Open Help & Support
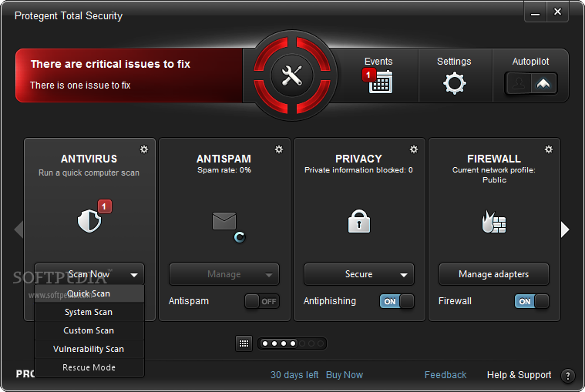The height and width of the screenshot is (392, 585). 519,375
